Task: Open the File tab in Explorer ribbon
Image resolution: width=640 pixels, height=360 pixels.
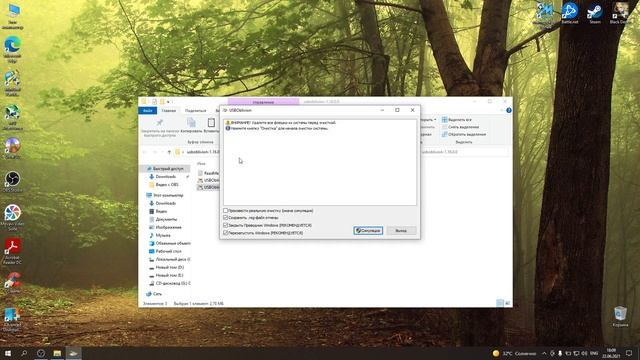Action: pyautogui.click(x=148, y=111)
